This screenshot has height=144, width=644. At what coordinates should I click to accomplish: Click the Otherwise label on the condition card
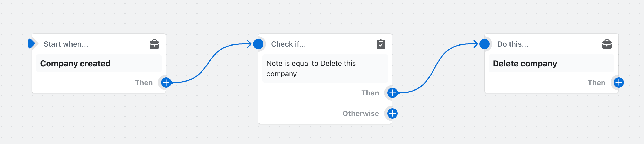click(361, 113)
